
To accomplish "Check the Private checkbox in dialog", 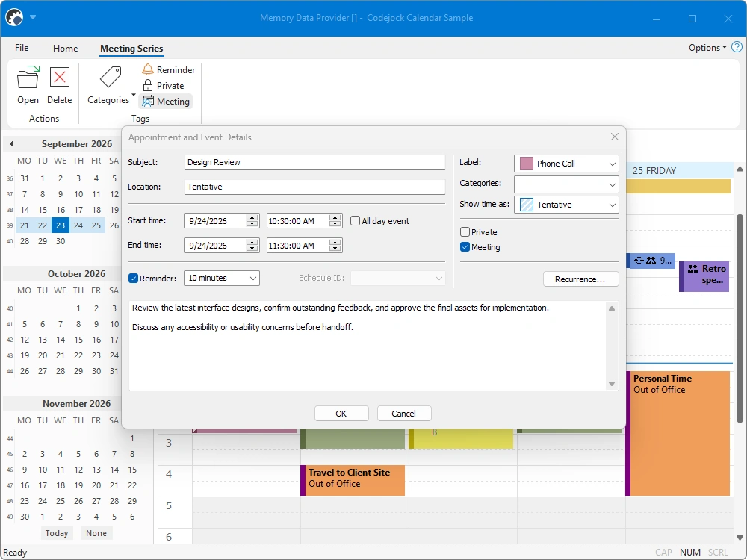I will click(465, 232).
